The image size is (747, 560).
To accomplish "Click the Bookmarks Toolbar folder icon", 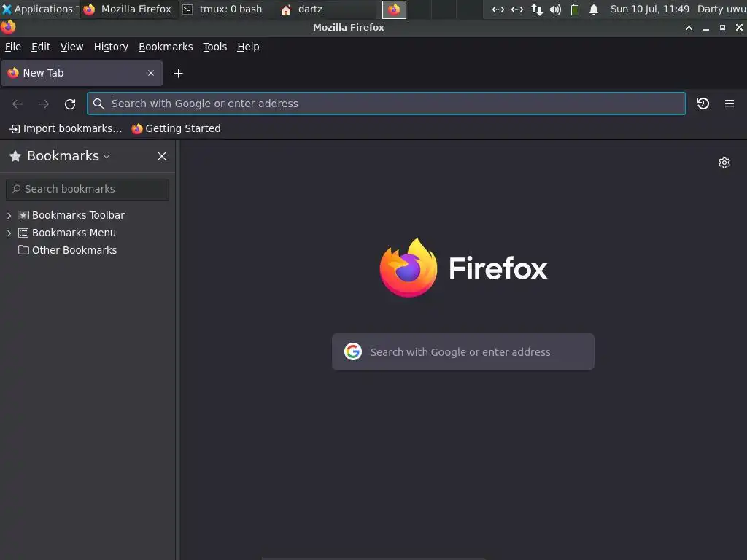I will (23, 215).
